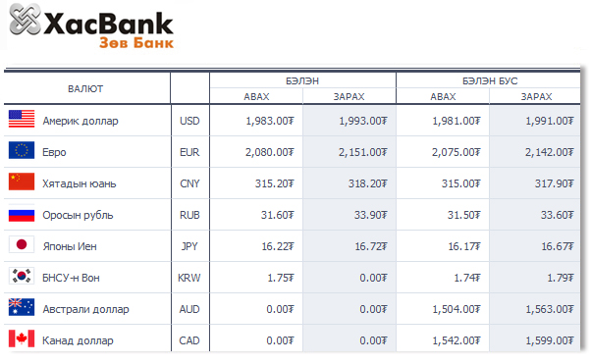Click the Евро currency name
The height and width of the screenshot is (364, 591).
(x=54, y=152)
